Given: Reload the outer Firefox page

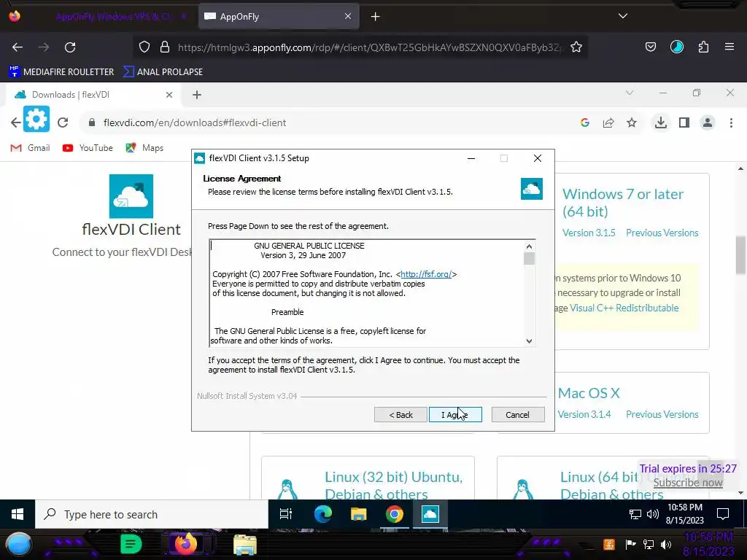Looking at the screenshot, I should [70, 47].
